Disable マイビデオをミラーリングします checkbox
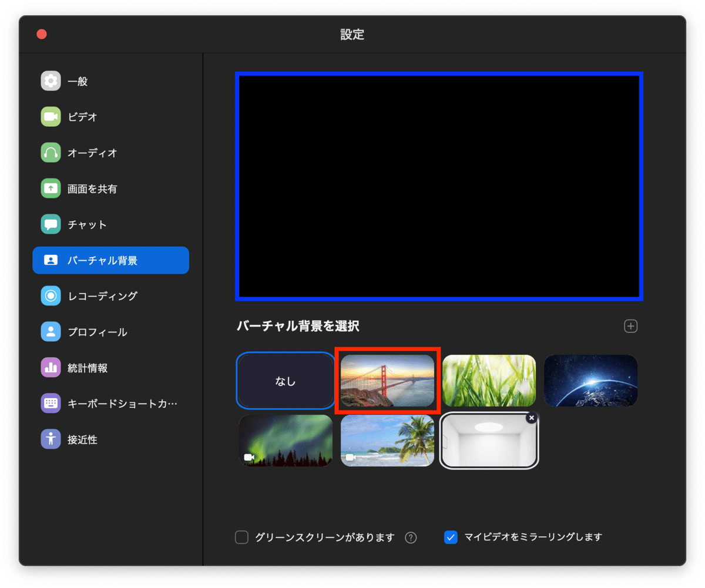The height and width of the screenshot is (588, 705). (x=451, y=537)
